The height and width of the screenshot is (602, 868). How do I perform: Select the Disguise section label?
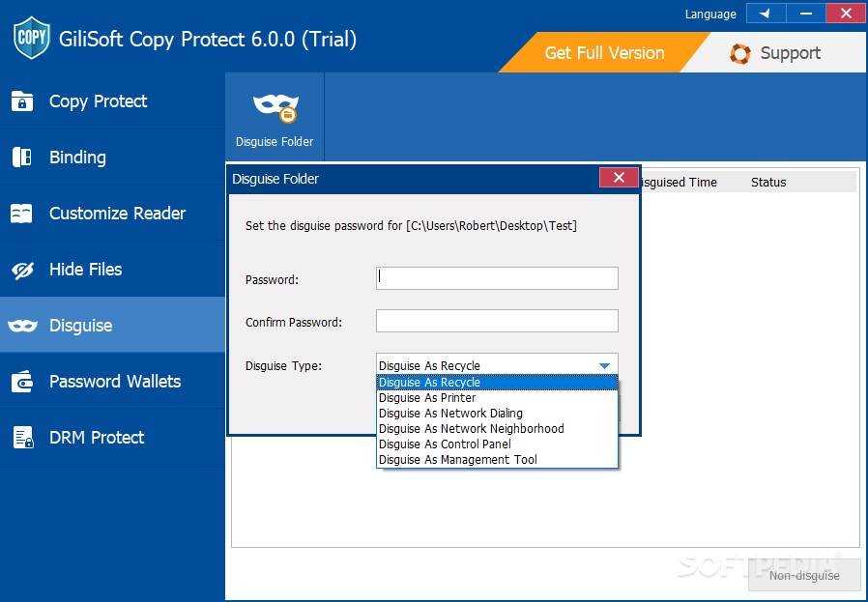pyautogui.click(x=81, y=326)
